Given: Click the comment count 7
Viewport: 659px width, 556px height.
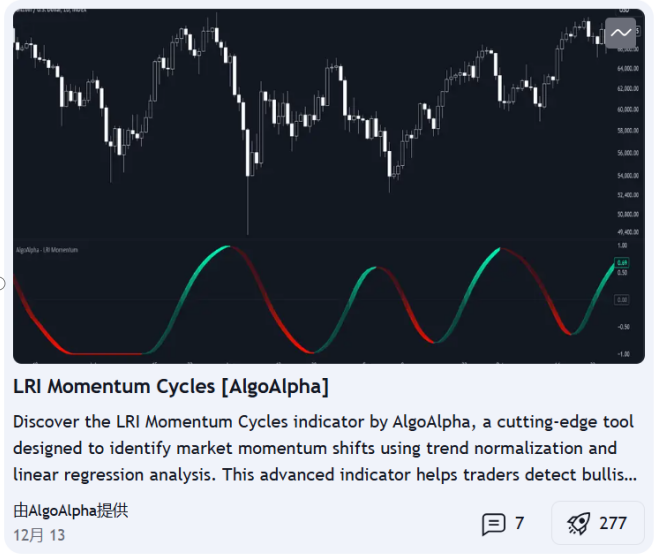Looking at the screenshot, I should pos(519,524).
